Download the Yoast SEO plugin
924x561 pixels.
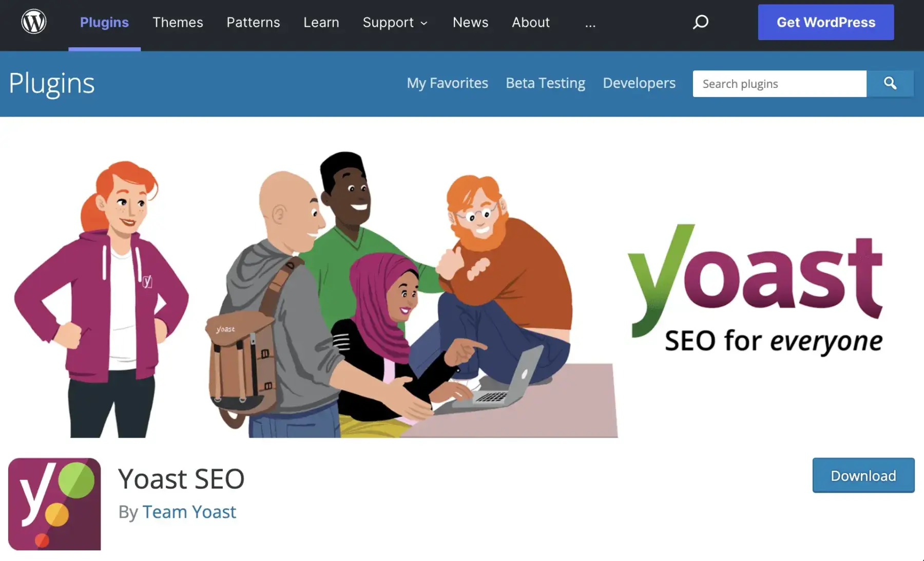(x=863, y=475)
